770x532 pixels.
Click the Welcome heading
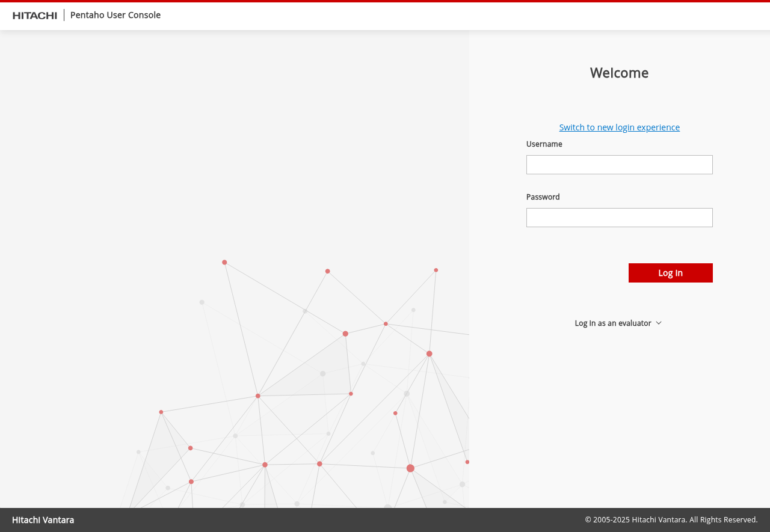coord(619,73)
